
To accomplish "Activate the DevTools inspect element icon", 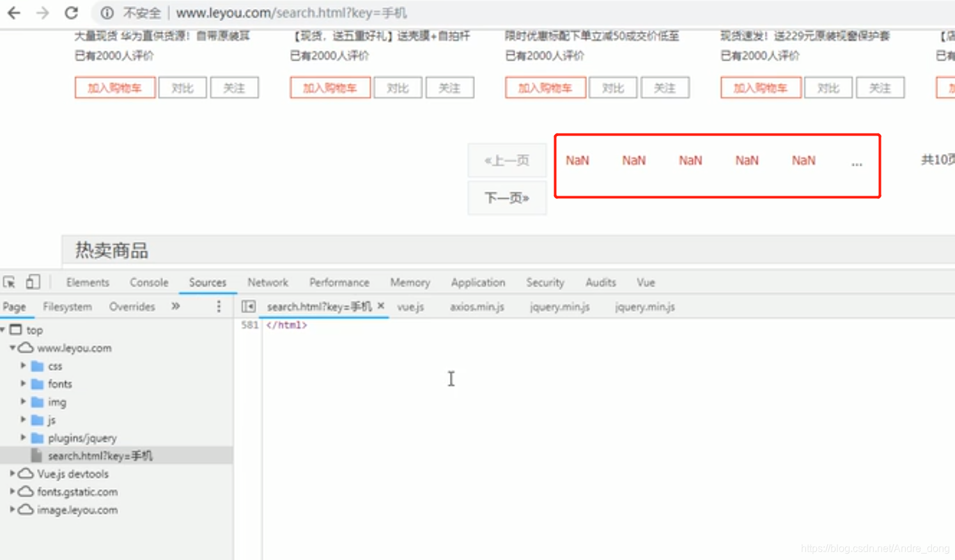I will point(9,282).
